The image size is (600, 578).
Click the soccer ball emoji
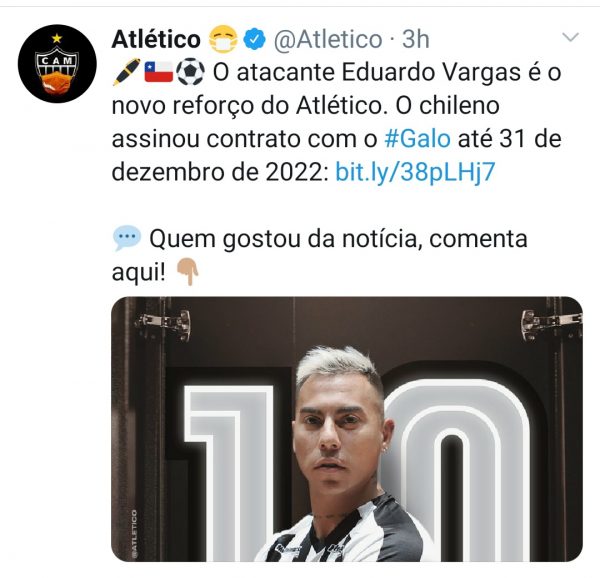pos(190,72)
